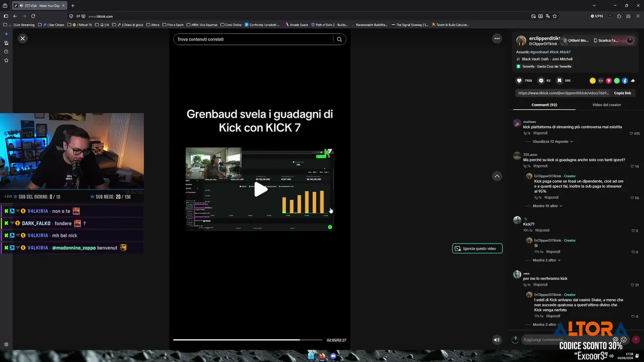Go back in browser history
Viewport: 644px width, 362px height.
pos(15,16)
